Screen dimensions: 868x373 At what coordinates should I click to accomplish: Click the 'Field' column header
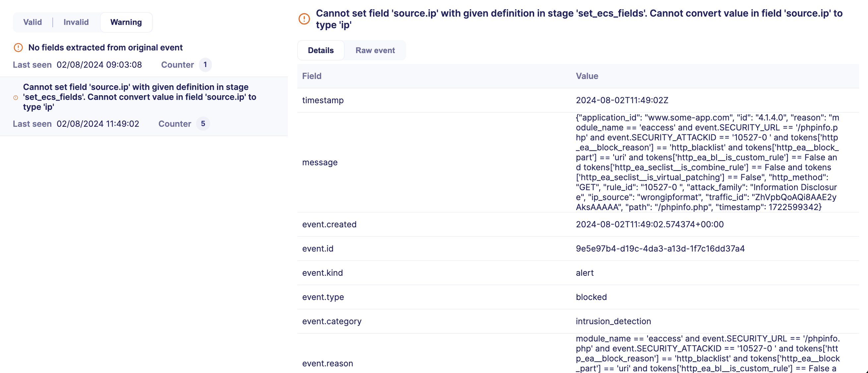311,76
